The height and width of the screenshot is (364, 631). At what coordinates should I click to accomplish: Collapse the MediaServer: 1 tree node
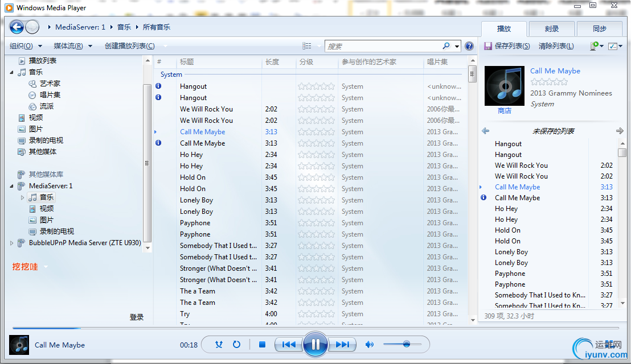[x=11, y=186]
